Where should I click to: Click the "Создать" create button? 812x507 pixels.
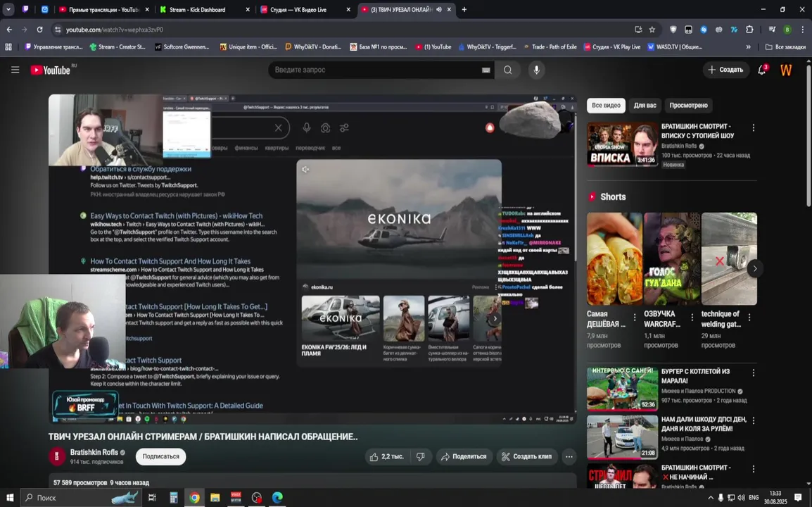[726, 70]
